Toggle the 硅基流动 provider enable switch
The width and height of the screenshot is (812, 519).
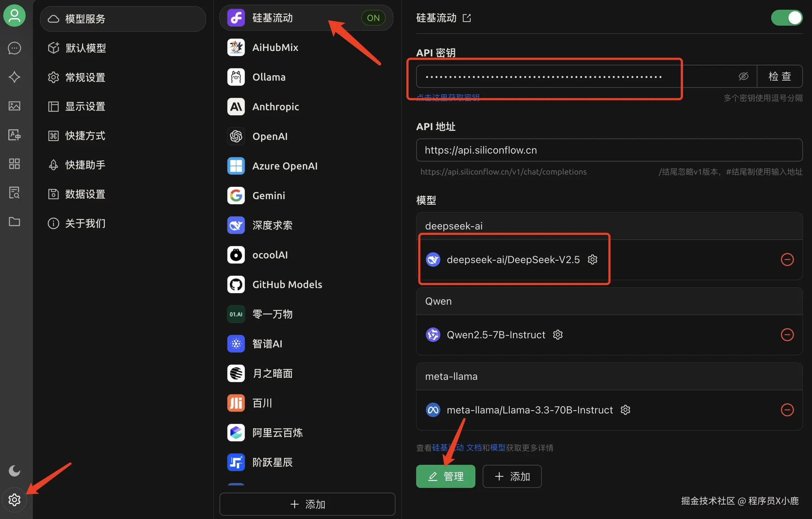787,18
